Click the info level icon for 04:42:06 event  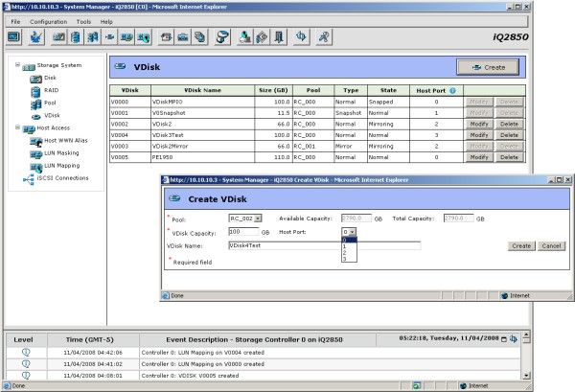pos(26,352)
